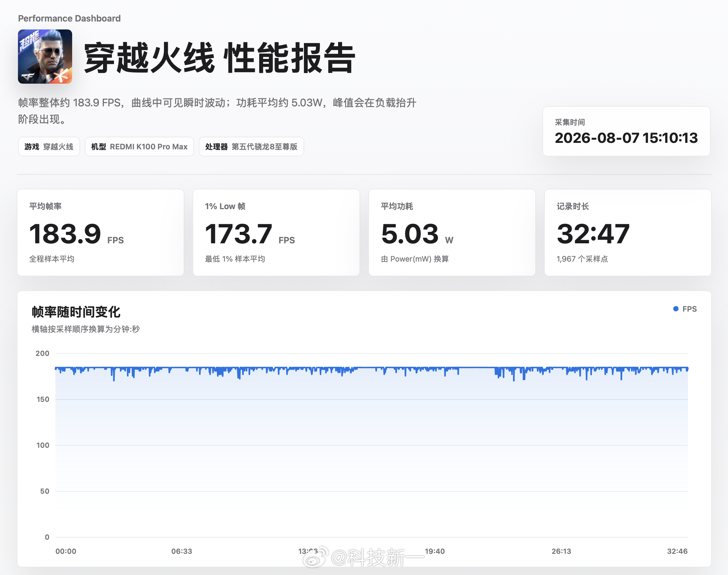Click the "由 Power(mW) 换算" caption
Viewport: 728px width, 575px height.
click(415, 259)
